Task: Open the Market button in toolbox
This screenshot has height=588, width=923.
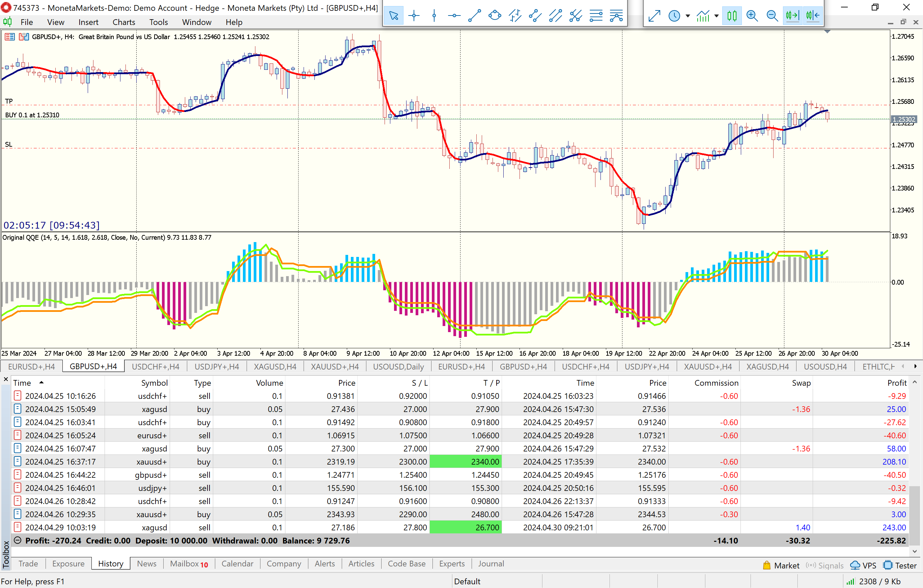Action: coord(781,565)
